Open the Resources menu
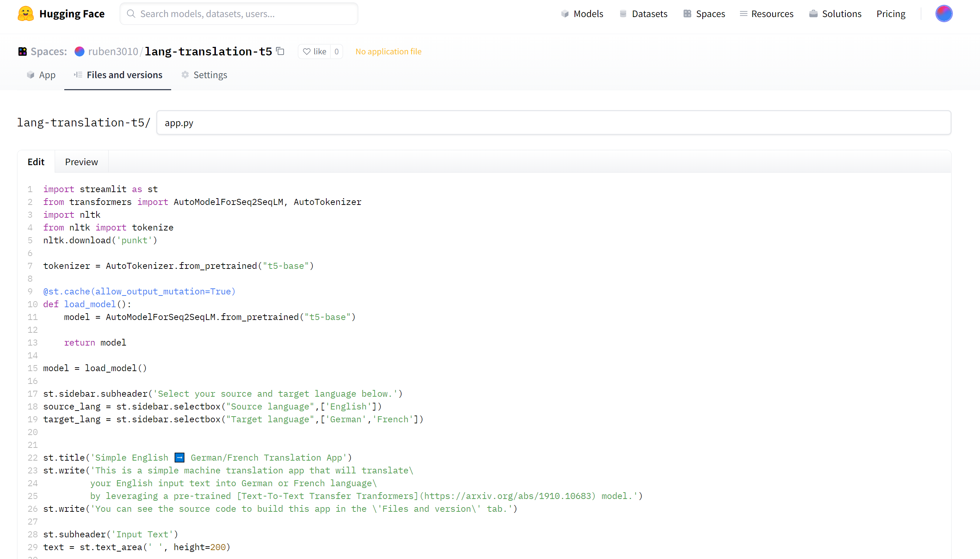This screenshot has width=980, height=559. (766, 14)
